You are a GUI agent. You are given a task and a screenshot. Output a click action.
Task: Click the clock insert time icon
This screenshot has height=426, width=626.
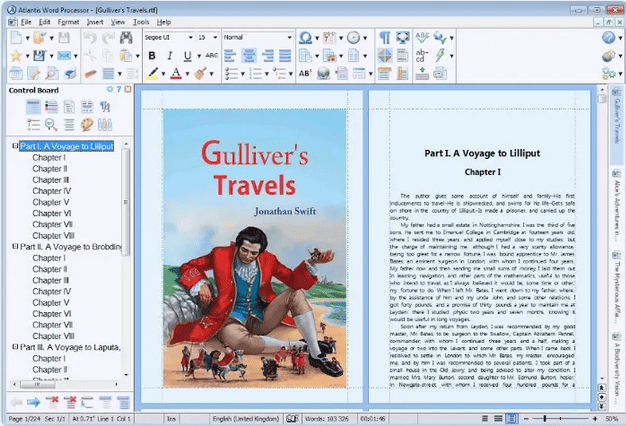tap(353, 38)
